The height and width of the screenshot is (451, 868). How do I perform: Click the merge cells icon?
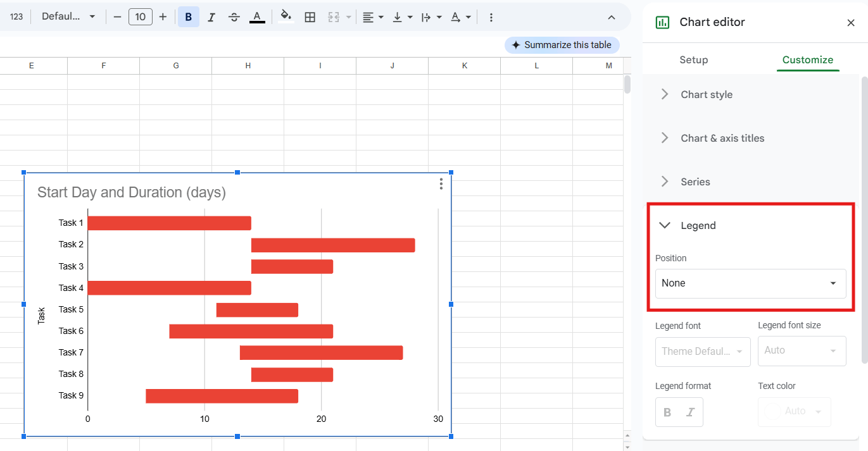tap(334, 17)
